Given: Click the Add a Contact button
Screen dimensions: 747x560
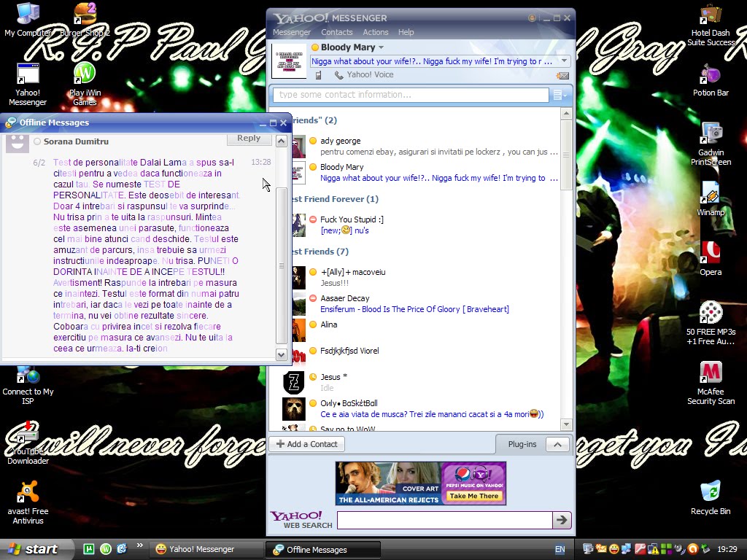Looking at the screenshot, I should click(307, 444).
